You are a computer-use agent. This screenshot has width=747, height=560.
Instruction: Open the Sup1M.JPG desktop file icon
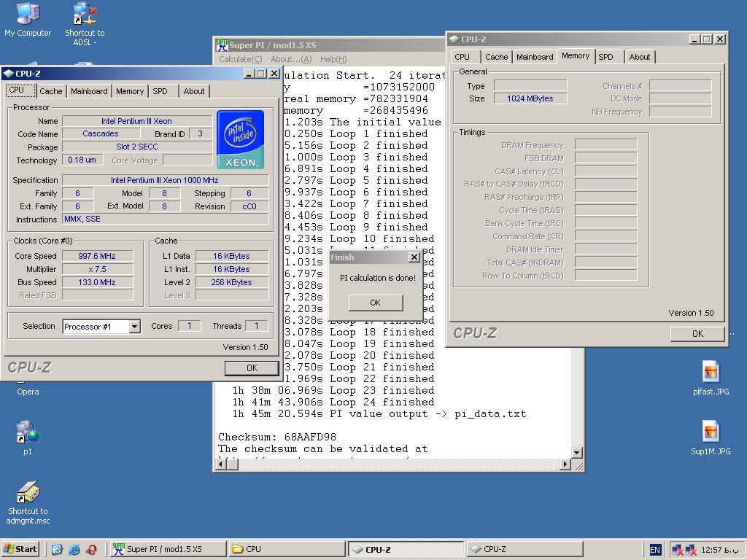(711, 437)
